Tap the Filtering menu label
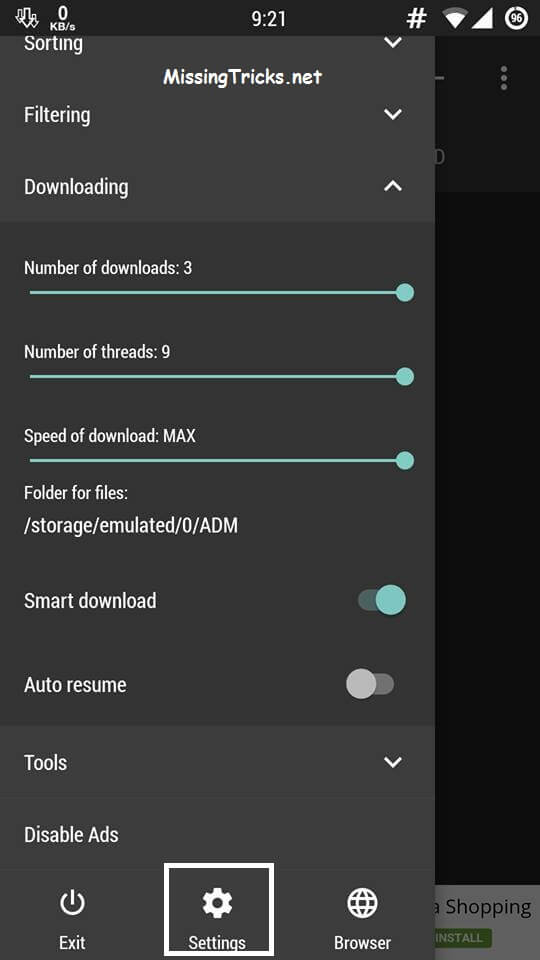The width and height of the screenshot is (540, 960). point(57,114)
